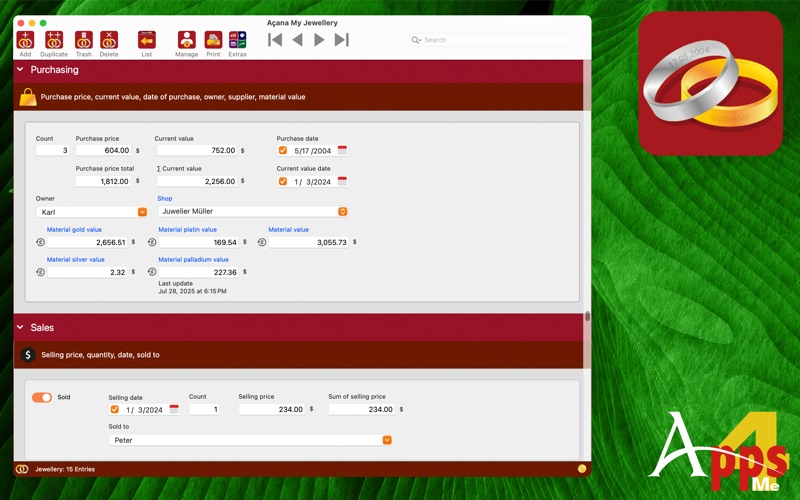Click the Purchase price field

[x=103, y=150]
